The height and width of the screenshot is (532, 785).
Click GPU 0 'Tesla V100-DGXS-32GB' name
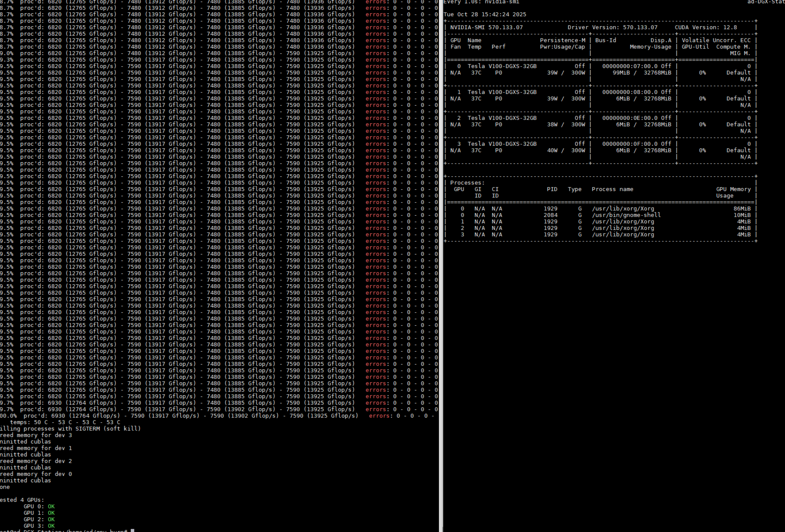pos(502,66)
